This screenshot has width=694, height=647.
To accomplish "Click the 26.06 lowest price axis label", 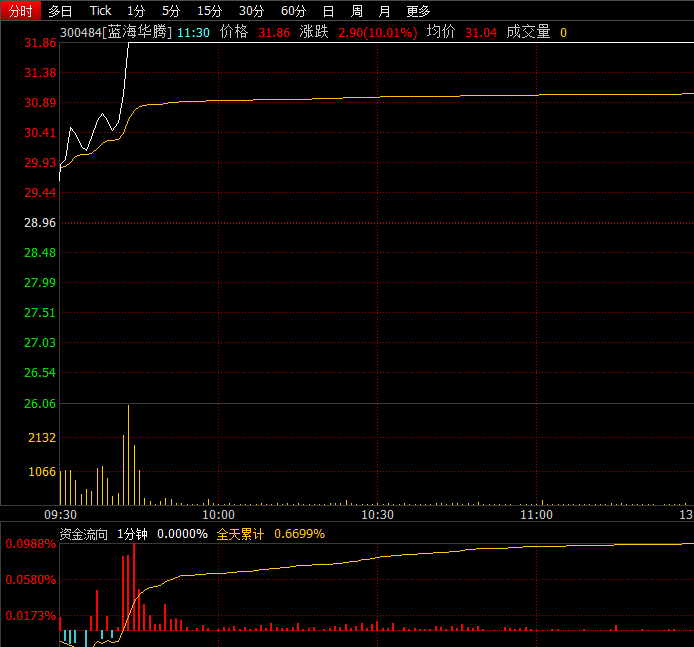I will point(40,404).
